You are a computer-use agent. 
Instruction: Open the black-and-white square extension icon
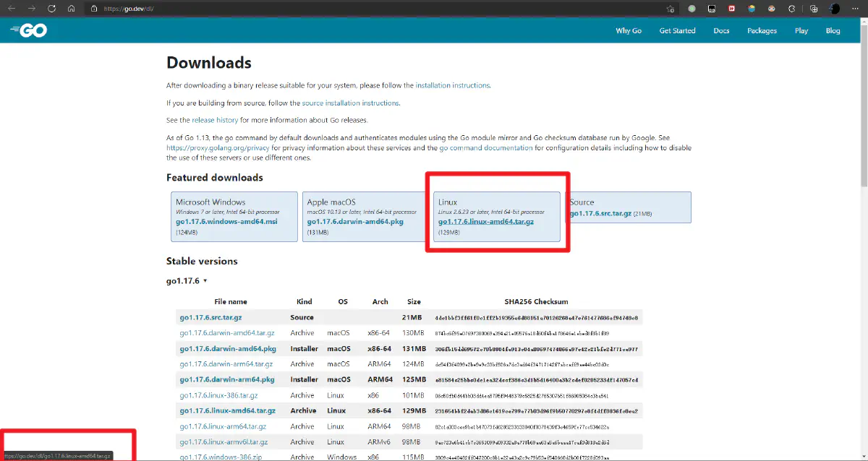coord(712,9)
